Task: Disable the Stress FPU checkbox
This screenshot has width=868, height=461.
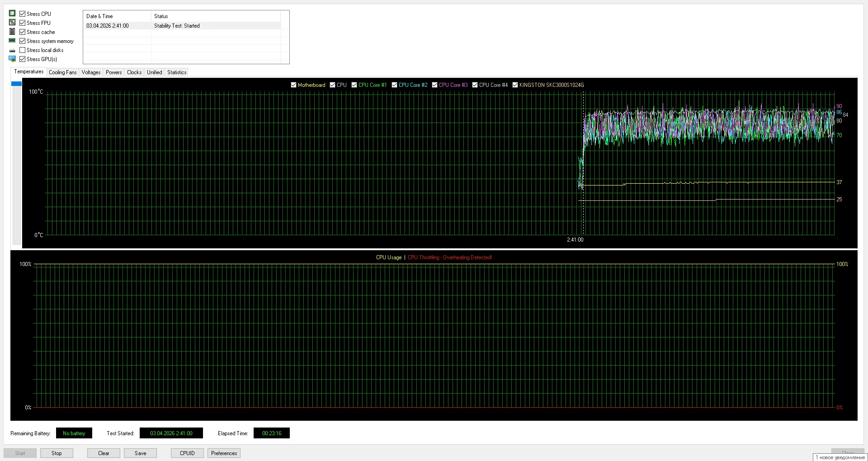Action: click(x=22, y=23)
